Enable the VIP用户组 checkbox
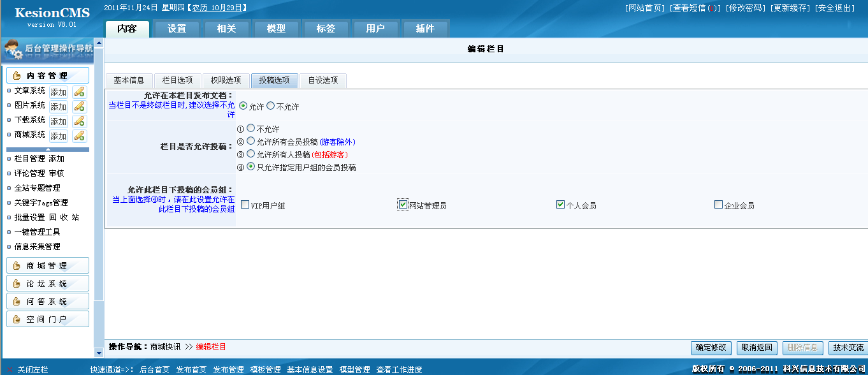This screenshot has height=375, width=868. 244,205
